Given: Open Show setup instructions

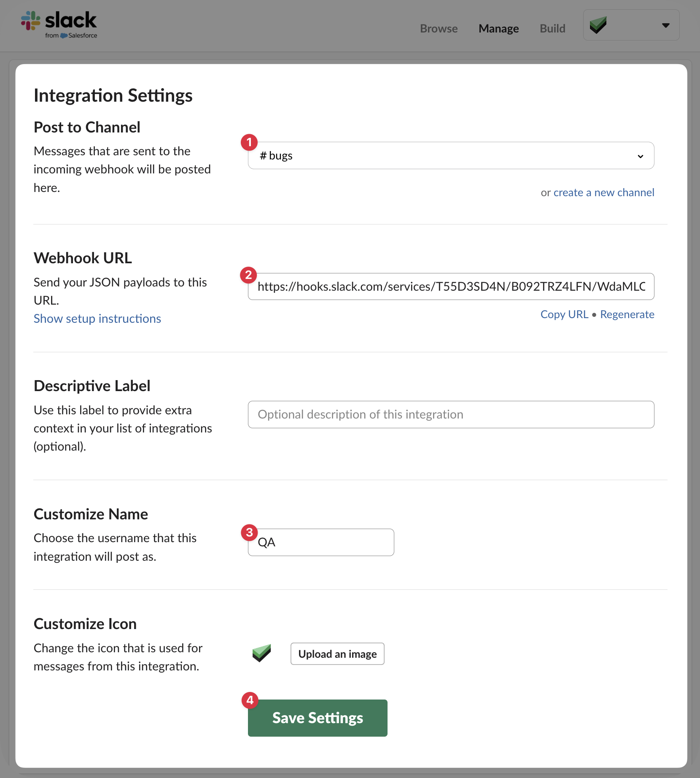Looking at the screenshot, I should coord(97,319).
